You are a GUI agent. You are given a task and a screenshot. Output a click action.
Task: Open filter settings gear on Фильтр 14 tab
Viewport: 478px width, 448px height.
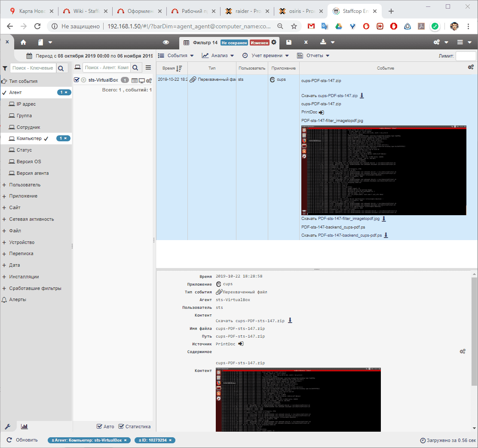274,42
